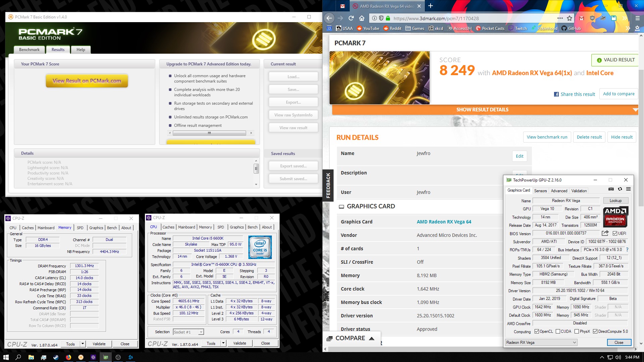Show more bookmarks with the double chevron
Image resolution: width=644 pixels, height=362 pixels.
pos(628,29)
